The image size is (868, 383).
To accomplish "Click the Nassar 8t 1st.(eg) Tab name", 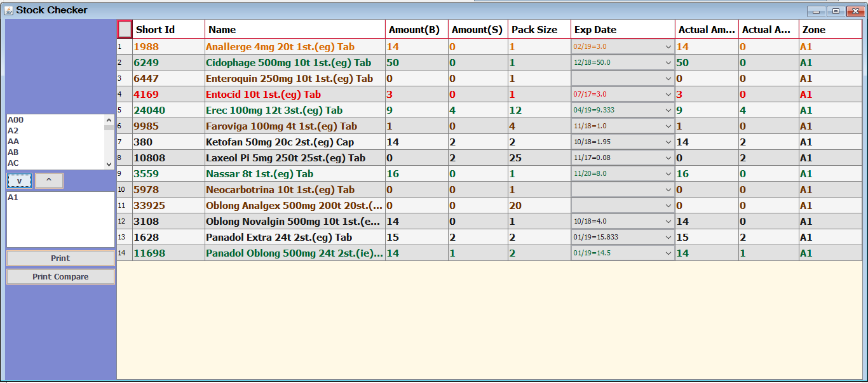I will click(259, 174).
